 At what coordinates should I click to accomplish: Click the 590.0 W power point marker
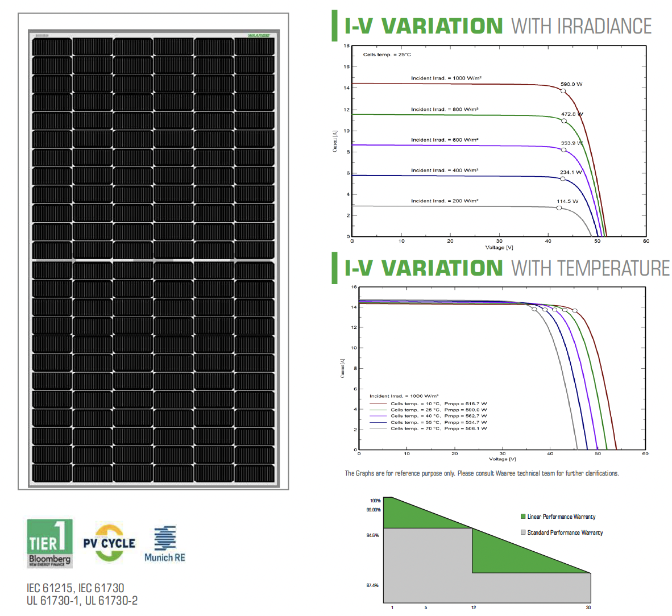tap(563, 91)
